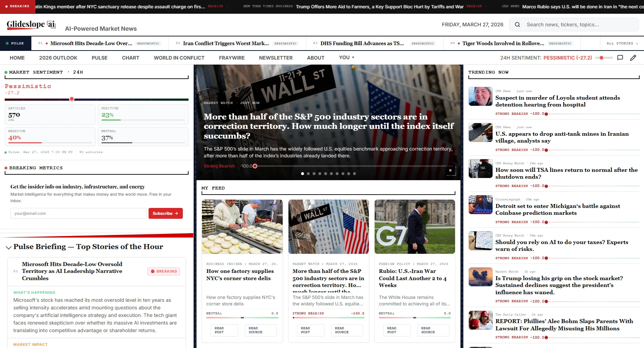Click the Glideslope ai logo
This screenshot has width=644, height=348.
(31, 25)
